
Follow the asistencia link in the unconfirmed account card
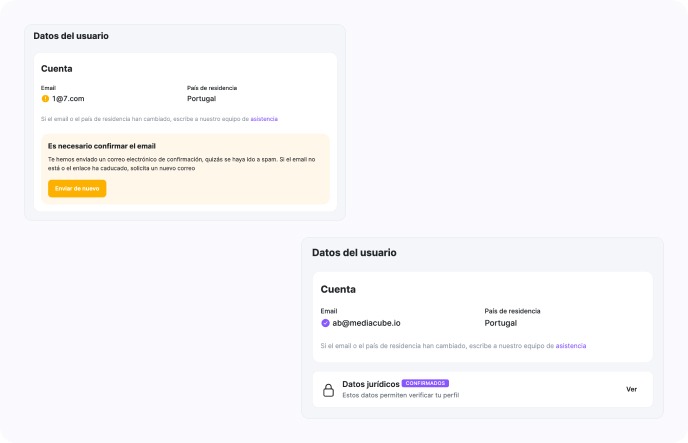point(264,119)
